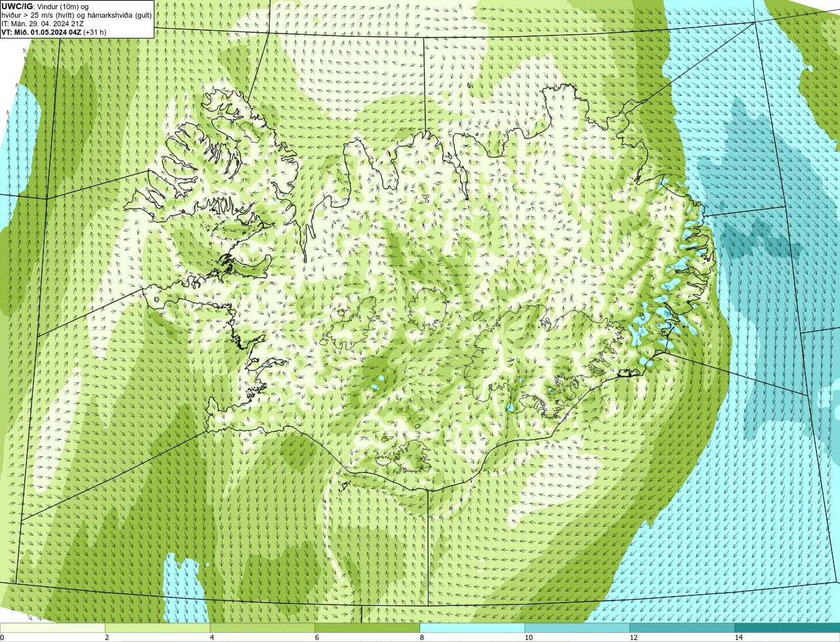This screenshot has height=642, width=840.
Task: Click the 0–2 m/s pale yellow legend swatch
Action: point(52,628)
